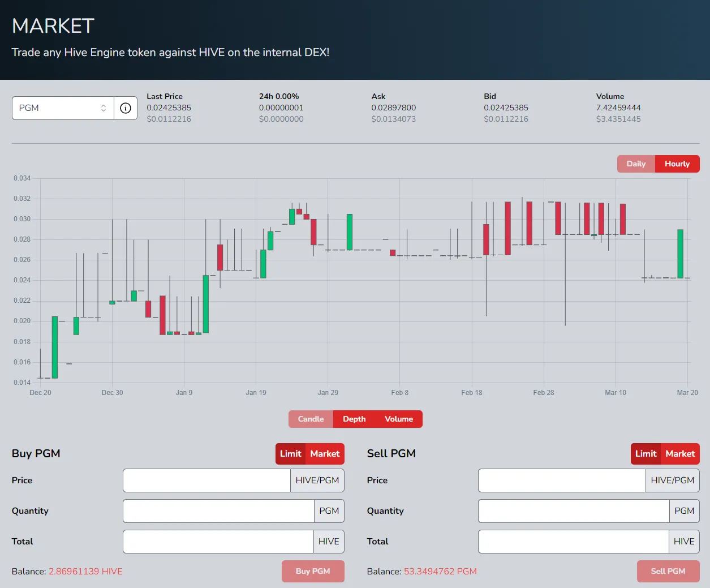
Task: Click the Dec 30 date axis label
Action: [112, 393]
